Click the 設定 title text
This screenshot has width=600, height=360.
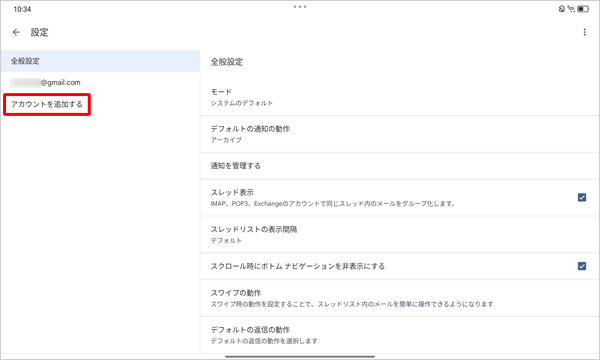(39, 33)
